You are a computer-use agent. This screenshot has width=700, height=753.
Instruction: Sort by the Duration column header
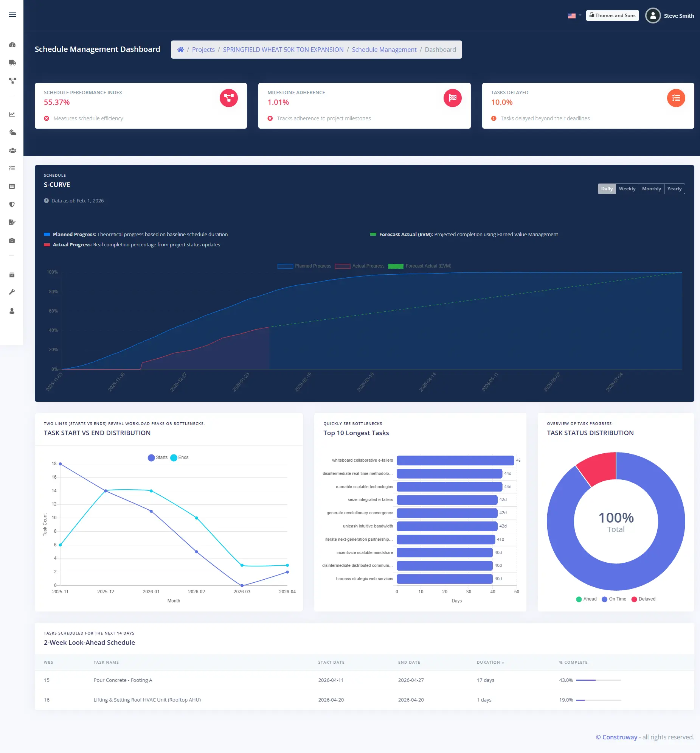click(x=490, y=663)
